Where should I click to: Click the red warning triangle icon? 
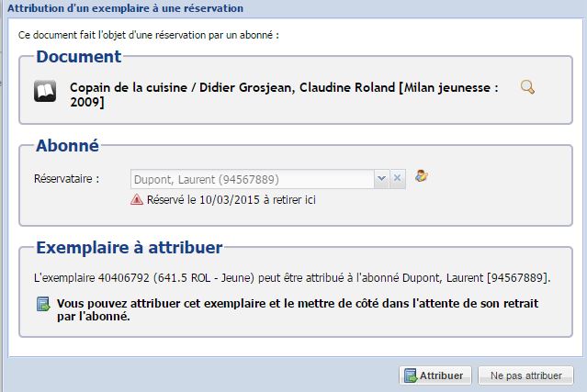tap(137, 200)
